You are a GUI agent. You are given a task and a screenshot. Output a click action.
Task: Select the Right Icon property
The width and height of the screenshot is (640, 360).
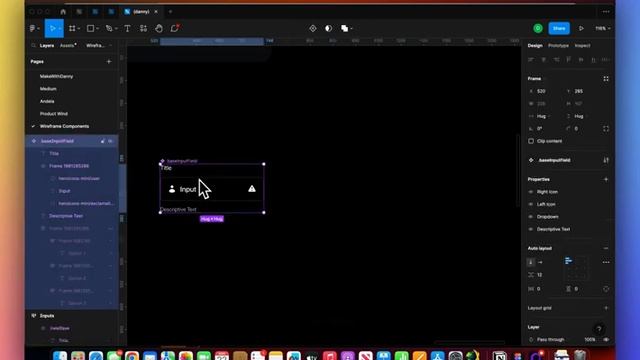[547, 192]
